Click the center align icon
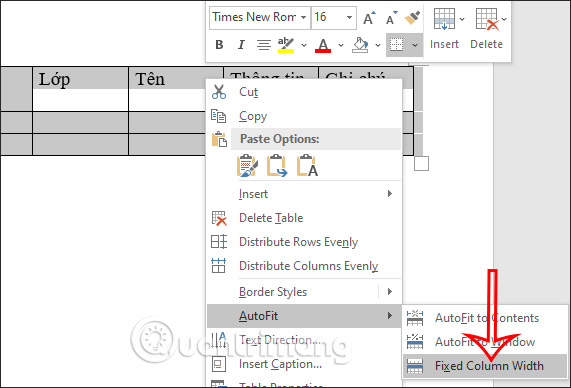This screenshot has height=388, width=571. coord(264,45)
